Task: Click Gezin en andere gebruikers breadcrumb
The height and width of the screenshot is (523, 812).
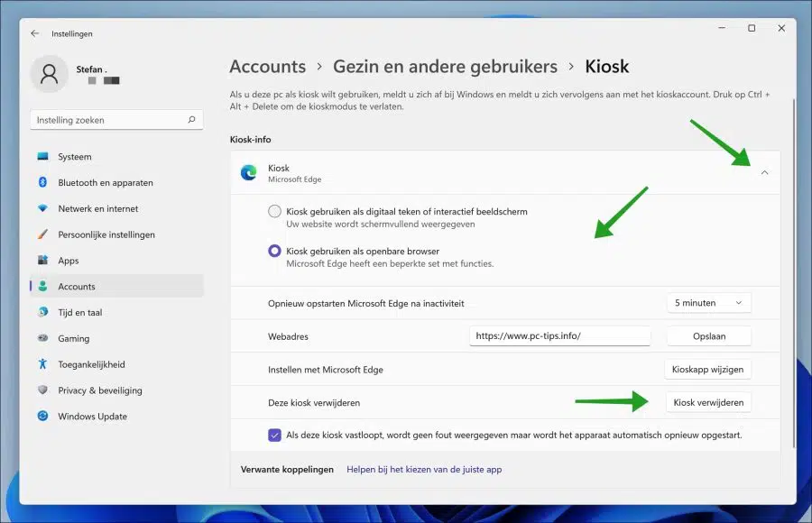Action: (x=446, y=67)
